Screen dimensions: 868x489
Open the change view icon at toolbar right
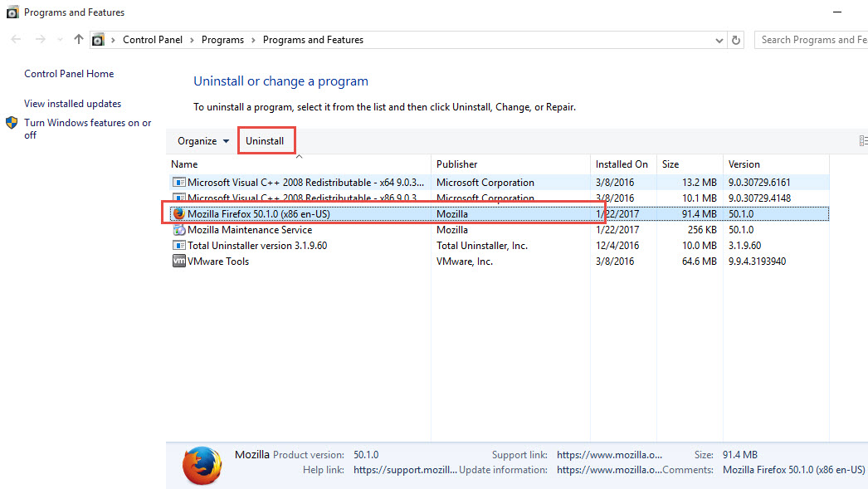pyautogui.click(x=862, y=140)
